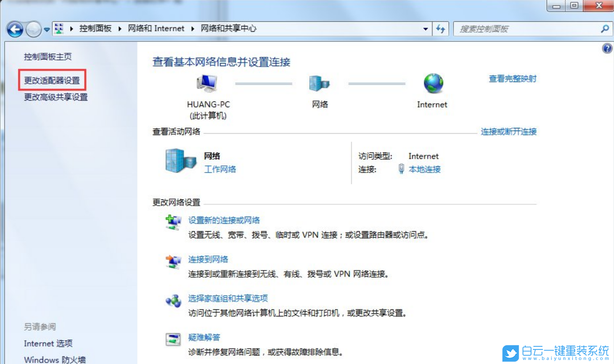The image size is (614, 364).
Task: Click the 网络 infrastructure icon in the map
Action: click(319, 84)
